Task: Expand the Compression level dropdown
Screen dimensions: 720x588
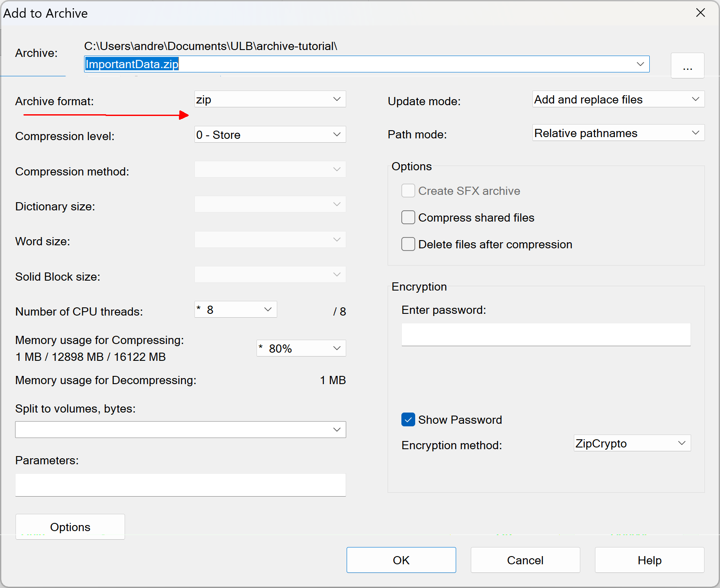Action: (x=270, y=134)
